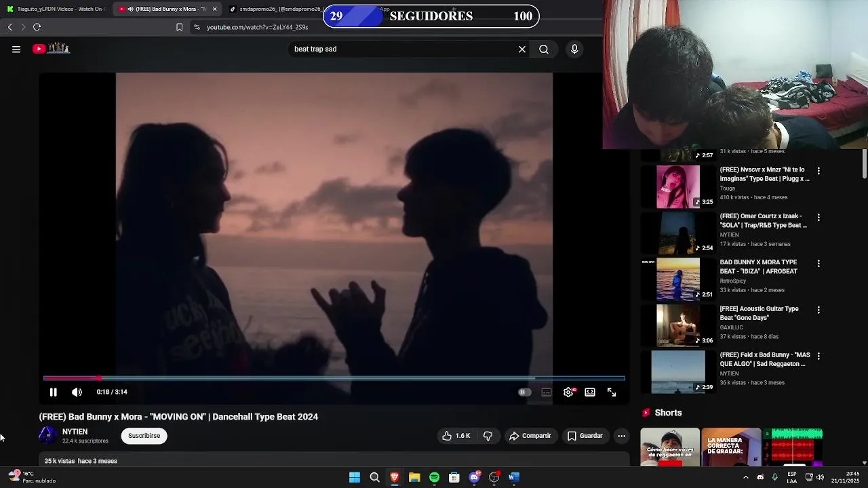Click the Compartir share button
Screen dimensions: 868x488
click(530, 436)
